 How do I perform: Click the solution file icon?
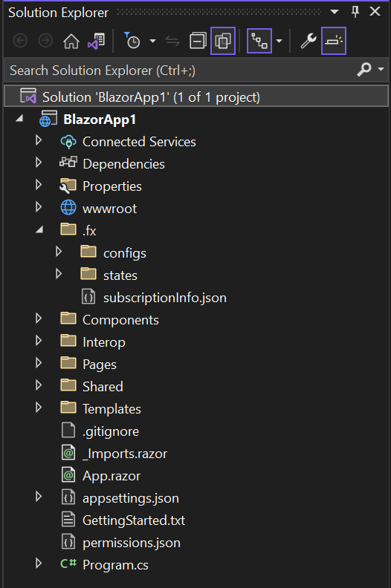pos(28,96)
